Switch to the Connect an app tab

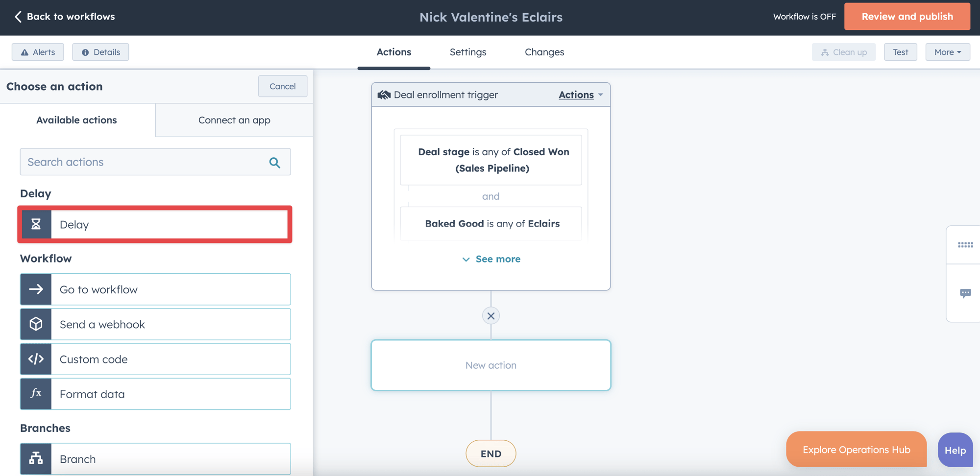234,120
